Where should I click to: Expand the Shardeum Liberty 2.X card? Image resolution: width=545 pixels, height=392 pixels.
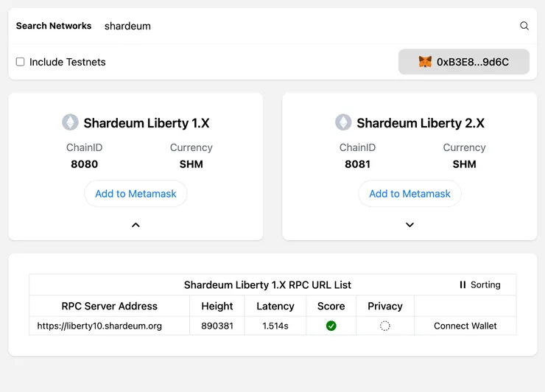(409, 225)
